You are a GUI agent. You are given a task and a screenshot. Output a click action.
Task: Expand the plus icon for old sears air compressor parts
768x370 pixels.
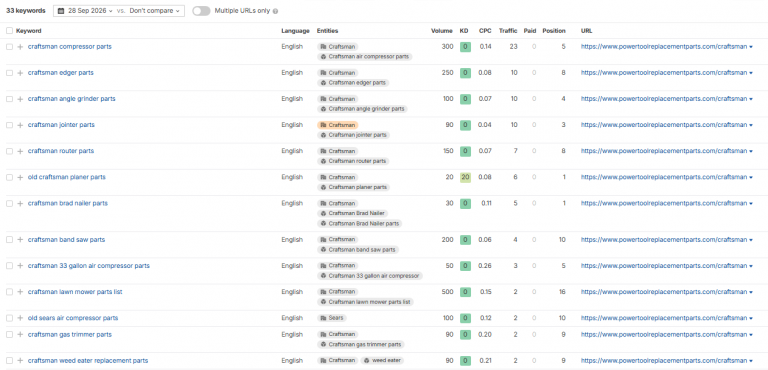click(x=20, y=318)
